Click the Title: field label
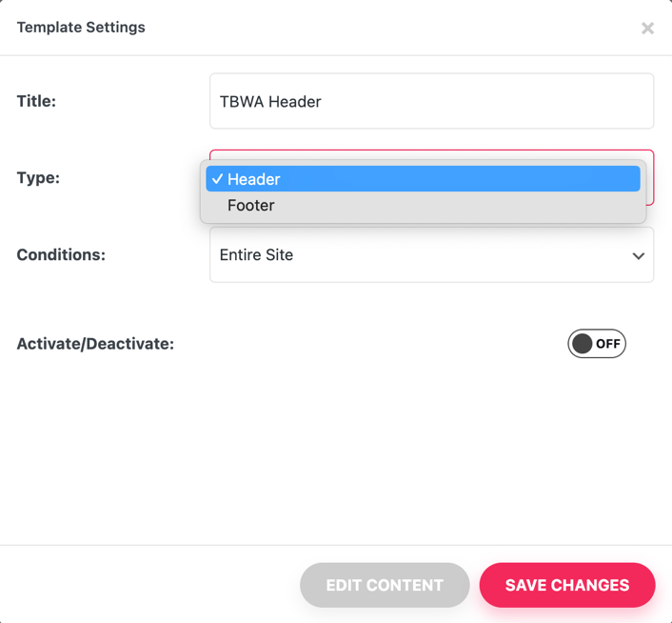672x623 pixels. 36,101
